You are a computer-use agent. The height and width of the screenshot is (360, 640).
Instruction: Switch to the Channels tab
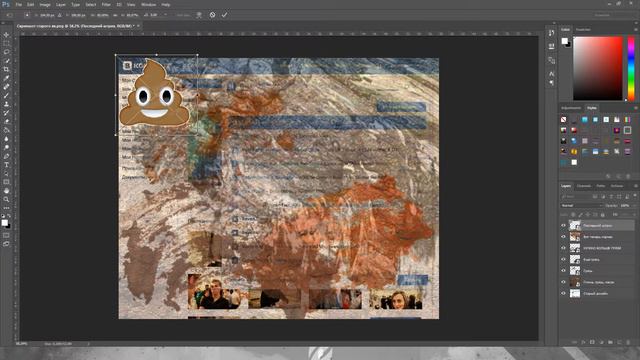coord(583,186)
